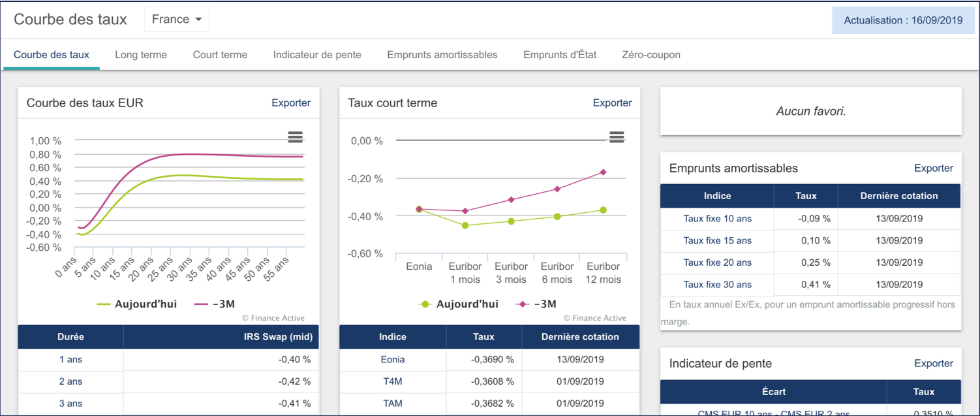Open the country picker next to Courbe des taux
The height and width of the screenshot is (416, 980).
tap(176, 19)
